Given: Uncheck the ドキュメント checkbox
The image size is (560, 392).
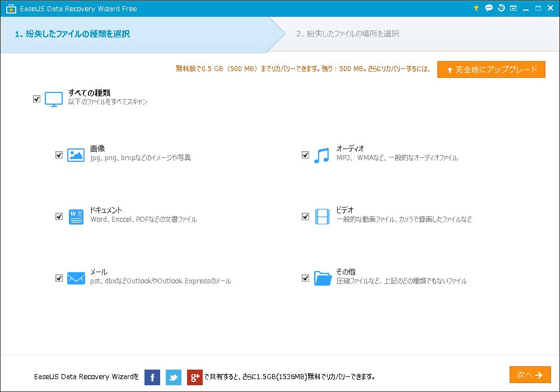Looking at the screenshot, I should pos(59,216).
